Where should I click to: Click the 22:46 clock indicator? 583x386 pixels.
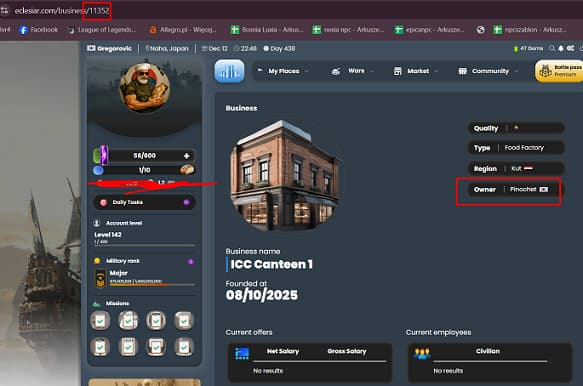[245, 48]
